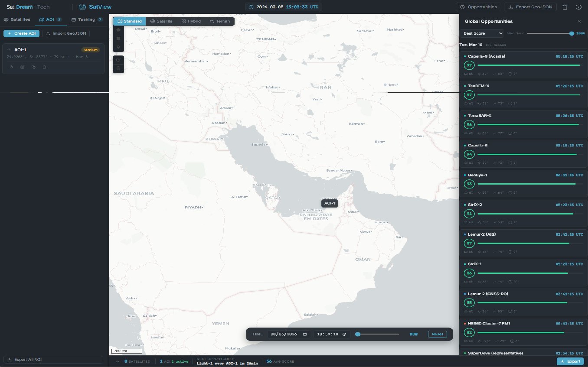The image size is (588, 367).
Task: Click the duplicate icon on AOI-1 card
Action: tap(33, 67)
